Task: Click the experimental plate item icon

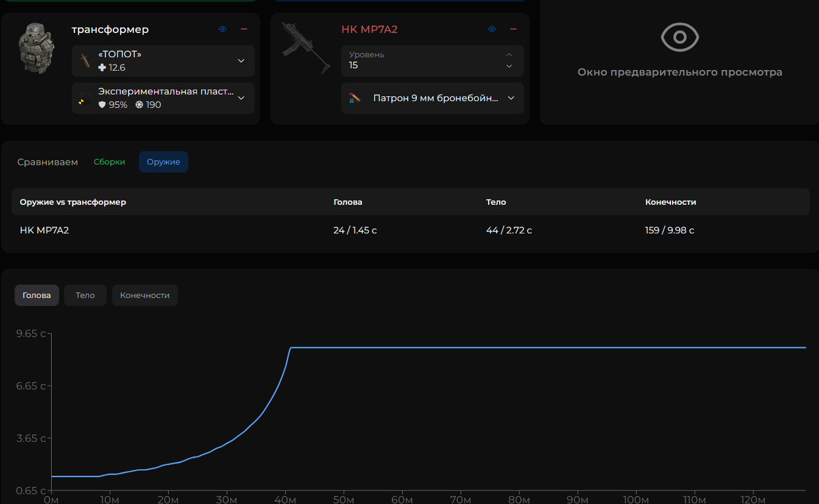Action: point(84,98)
